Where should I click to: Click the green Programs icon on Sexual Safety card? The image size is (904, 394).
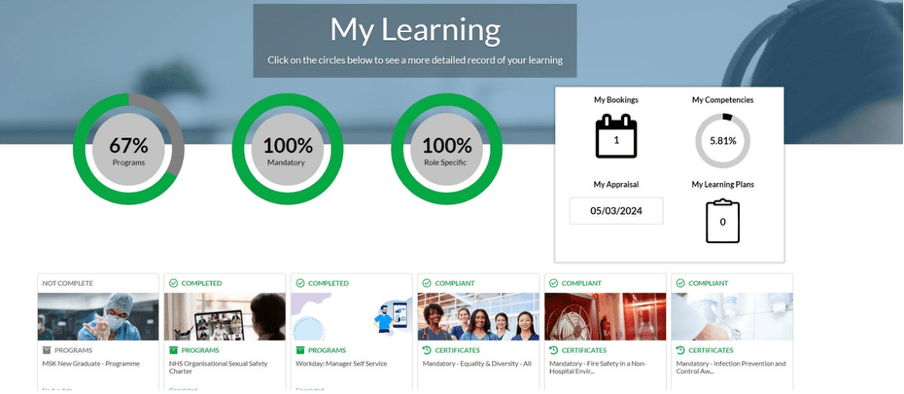pos(174,350)
